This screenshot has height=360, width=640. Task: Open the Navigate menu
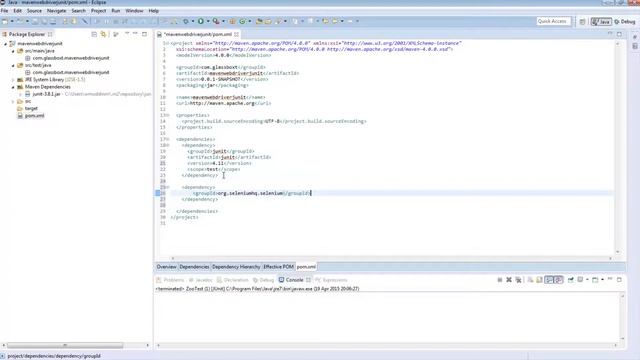click(56, 11)
